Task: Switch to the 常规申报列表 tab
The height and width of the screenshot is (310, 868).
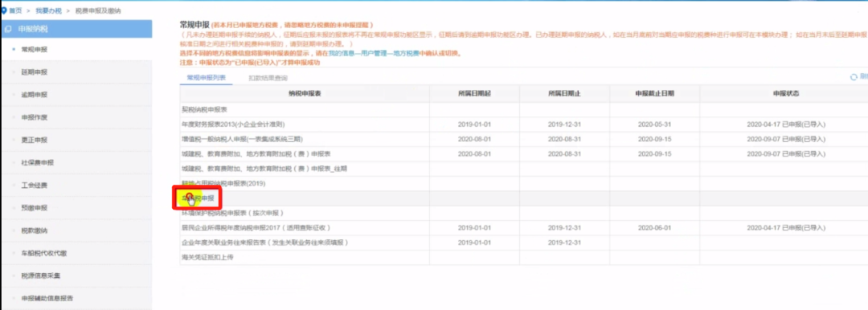Action: (206, 78)
